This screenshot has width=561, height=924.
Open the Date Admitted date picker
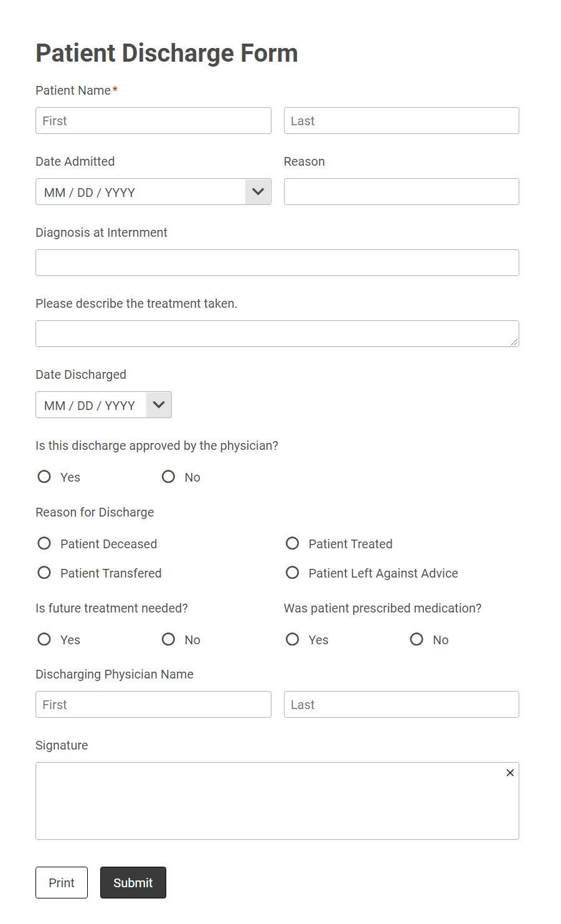point(258,192)
